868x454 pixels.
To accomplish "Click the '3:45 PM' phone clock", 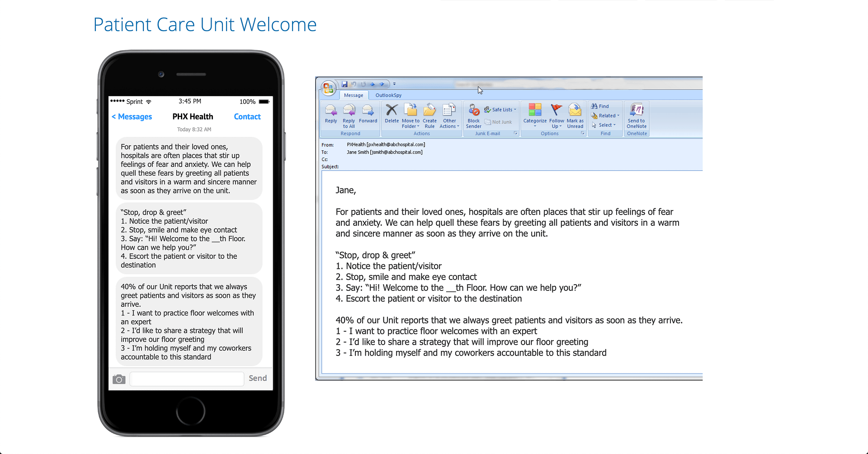I will pos(190,101).
